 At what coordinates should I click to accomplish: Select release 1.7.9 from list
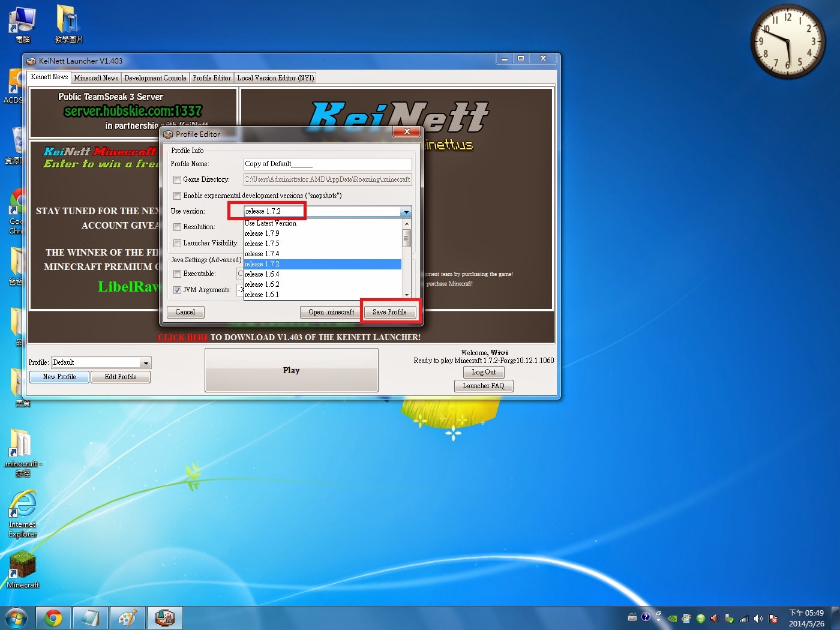(322, 233)
